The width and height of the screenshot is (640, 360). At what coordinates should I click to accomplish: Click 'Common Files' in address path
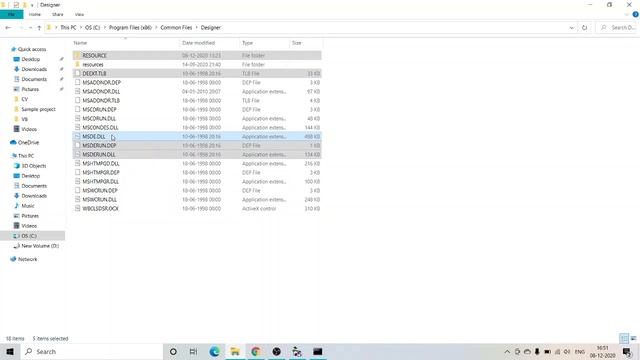click(176, 28)
